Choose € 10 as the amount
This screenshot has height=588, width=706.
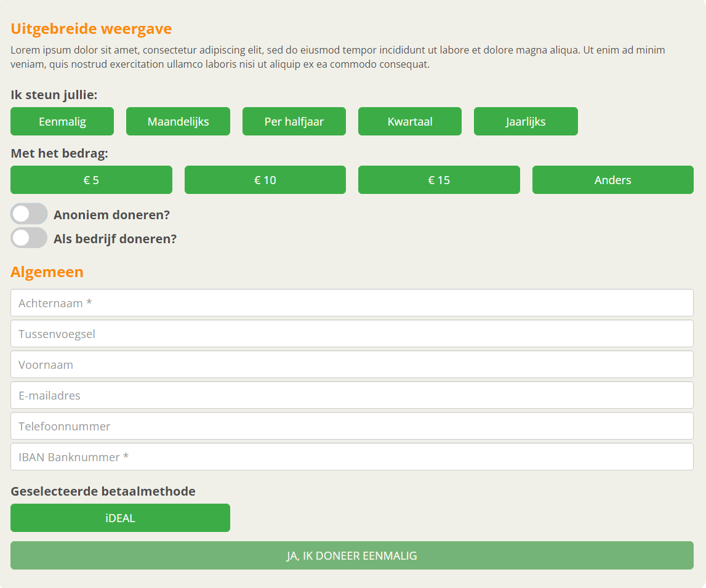[x=265, y=180]
